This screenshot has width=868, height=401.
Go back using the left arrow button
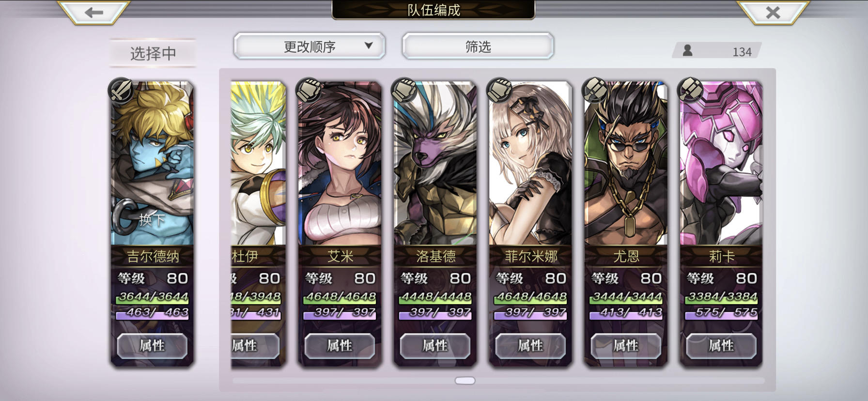(x=94, y=12)
